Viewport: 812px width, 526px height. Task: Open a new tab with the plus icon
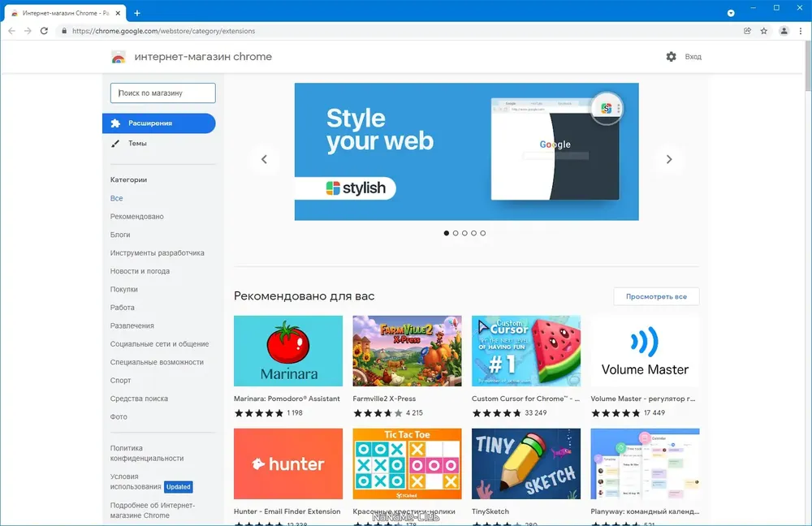coord(137,13)
